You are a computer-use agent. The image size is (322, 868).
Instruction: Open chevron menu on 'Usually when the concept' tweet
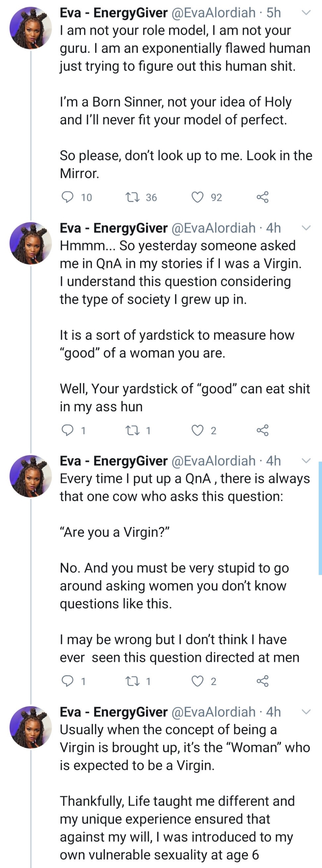click(306, 712)
